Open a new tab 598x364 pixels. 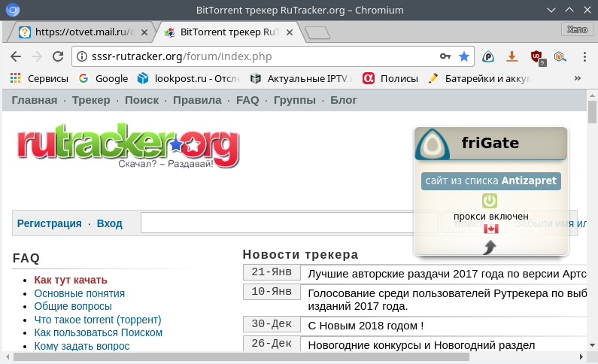pos(317,33)
